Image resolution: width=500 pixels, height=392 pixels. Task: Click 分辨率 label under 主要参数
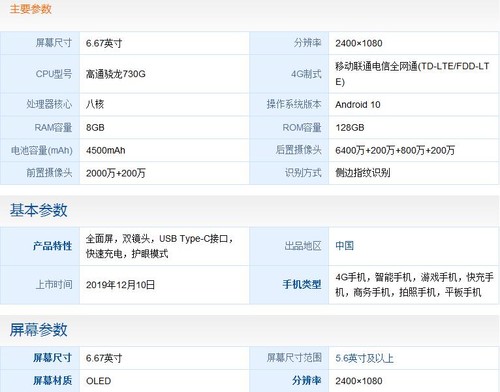(x=307, y=43)
